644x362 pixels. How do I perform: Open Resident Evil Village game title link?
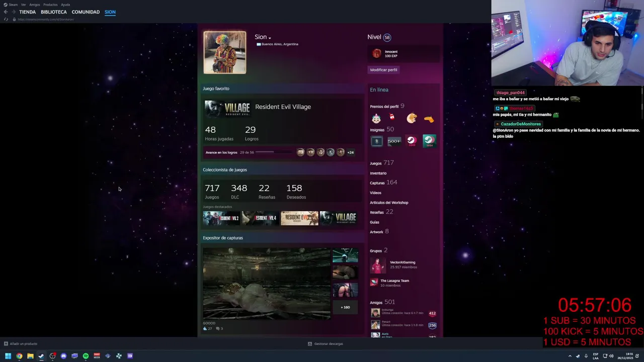[283, 107]
